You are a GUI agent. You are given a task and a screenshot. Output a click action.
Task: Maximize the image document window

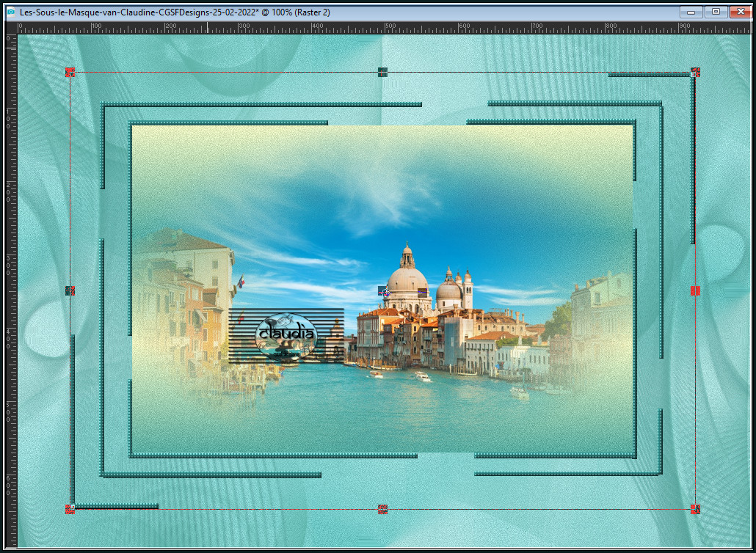pyautogui.click(x=716, y=12)
